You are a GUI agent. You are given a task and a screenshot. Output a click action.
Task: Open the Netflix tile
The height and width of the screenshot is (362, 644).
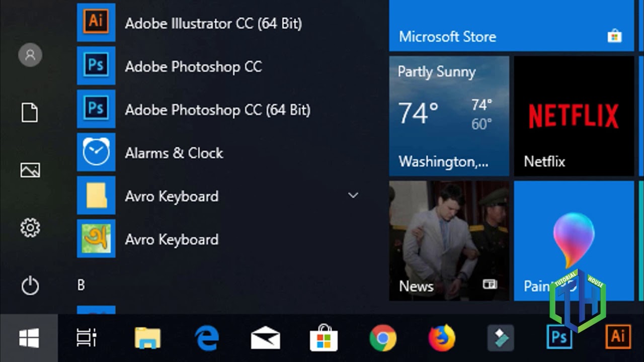[574, 116]
